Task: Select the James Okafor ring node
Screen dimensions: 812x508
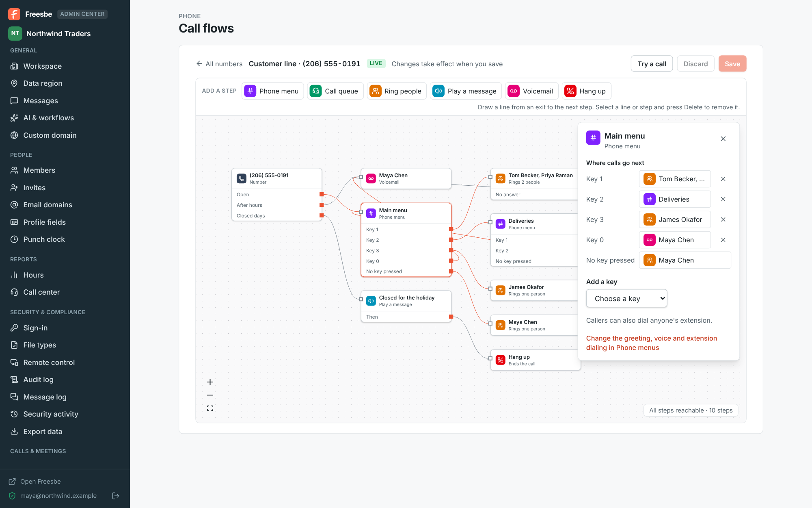Action: [x=534, y=290]
